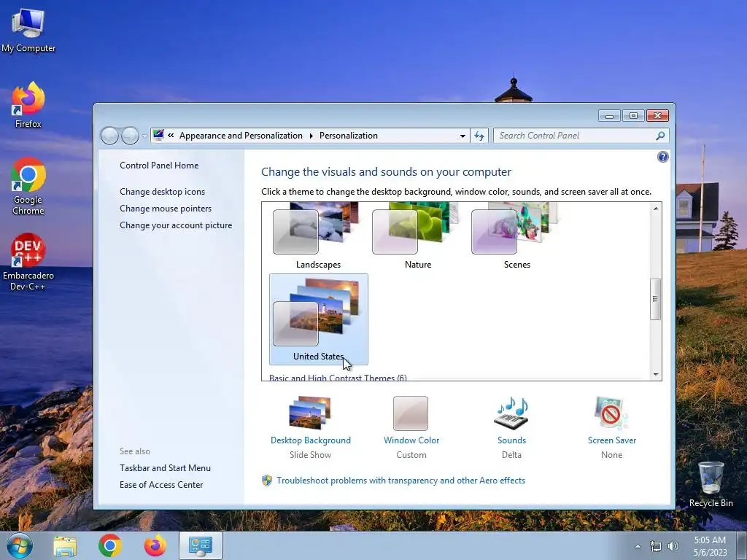747x560 pixels.
Task: Open the Window Color swatch
Action: pyautogui.click(x=411, y=413)
